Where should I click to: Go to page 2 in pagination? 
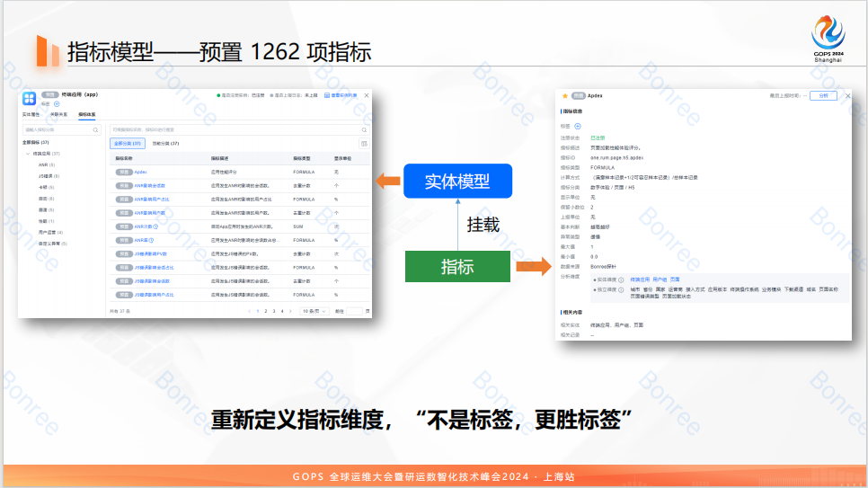tap(266, 311)
